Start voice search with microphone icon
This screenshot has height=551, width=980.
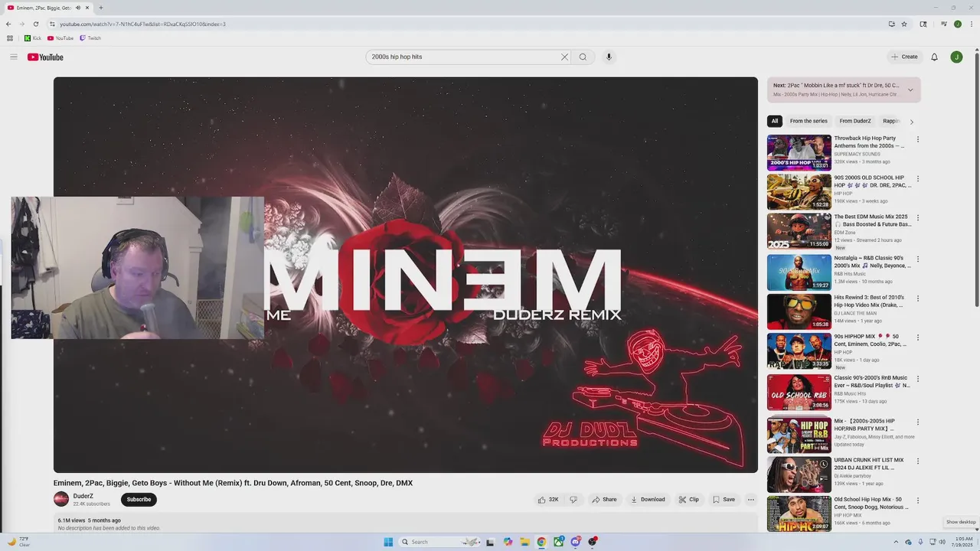(x=609, y=57)
